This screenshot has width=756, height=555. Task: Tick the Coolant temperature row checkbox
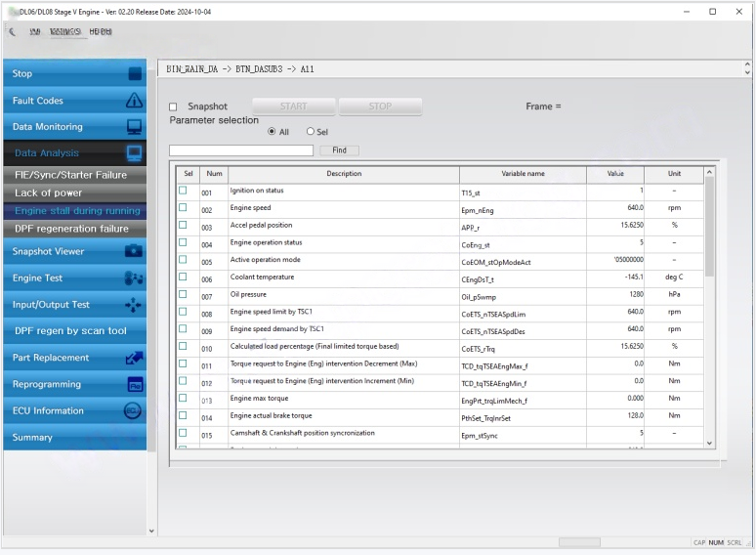point(183,277)
